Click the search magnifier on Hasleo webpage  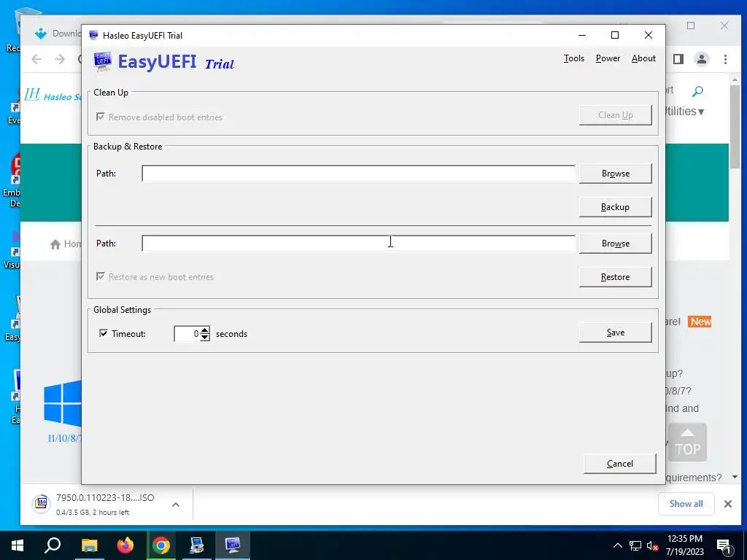pos(697,91)
